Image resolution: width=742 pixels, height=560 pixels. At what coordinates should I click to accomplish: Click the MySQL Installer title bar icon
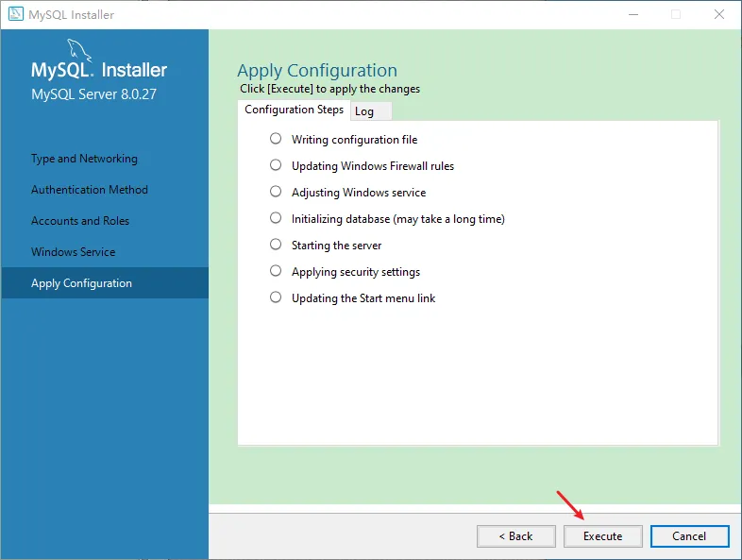14,14
